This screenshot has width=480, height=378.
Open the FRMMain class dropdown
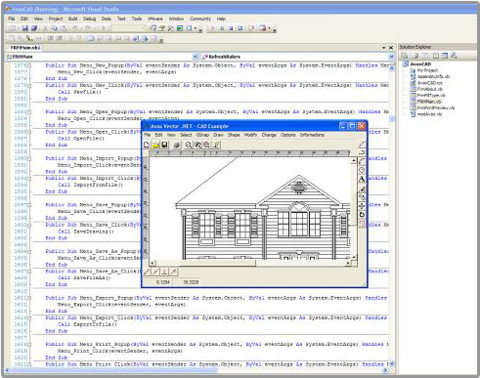tap(195, 57)
